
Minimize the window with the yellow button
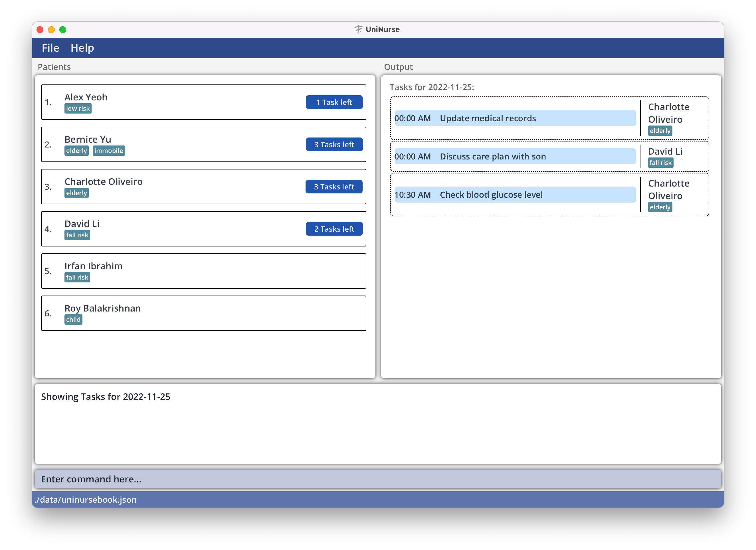tap(51, 30)
